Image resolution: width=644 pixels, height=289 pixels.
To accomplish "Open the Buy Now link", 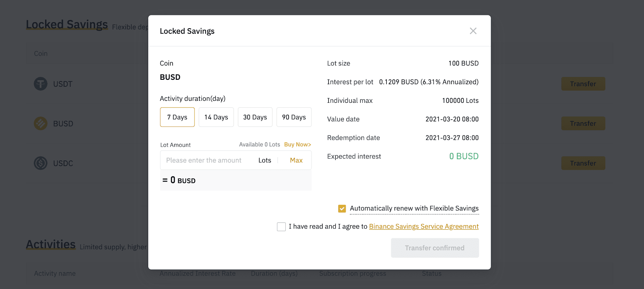I will (x=297, y=144).
